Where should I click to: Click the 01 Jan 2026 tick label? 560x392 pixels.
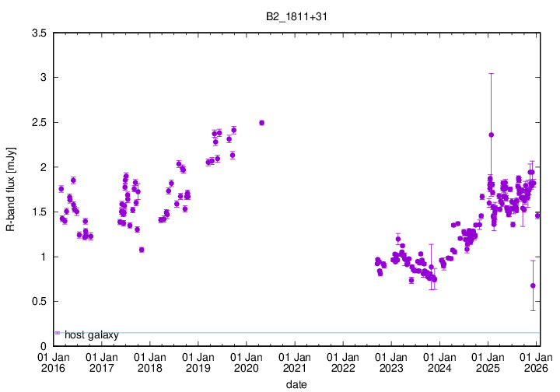[536, 362]
